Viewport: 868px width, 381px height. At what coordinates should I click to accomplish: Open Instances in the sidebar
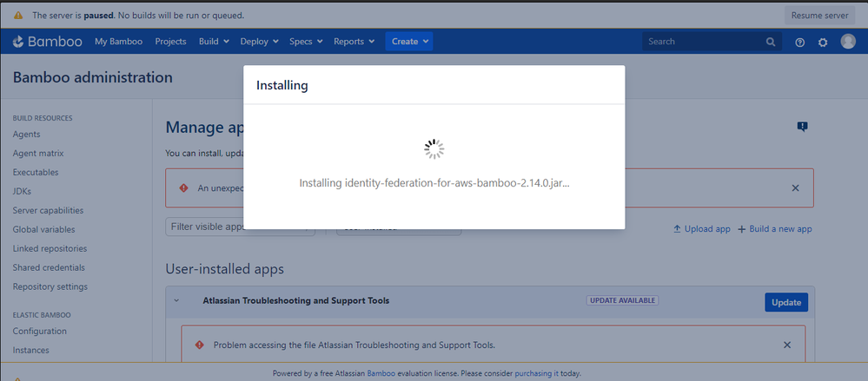(31, 350)
